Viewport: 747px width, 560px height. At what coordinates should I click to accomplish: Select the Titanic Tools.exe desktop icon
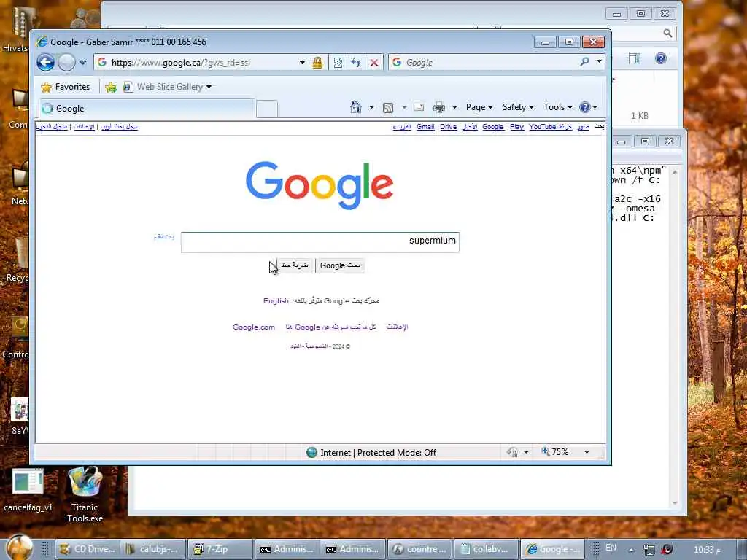(x=85, y=494)
